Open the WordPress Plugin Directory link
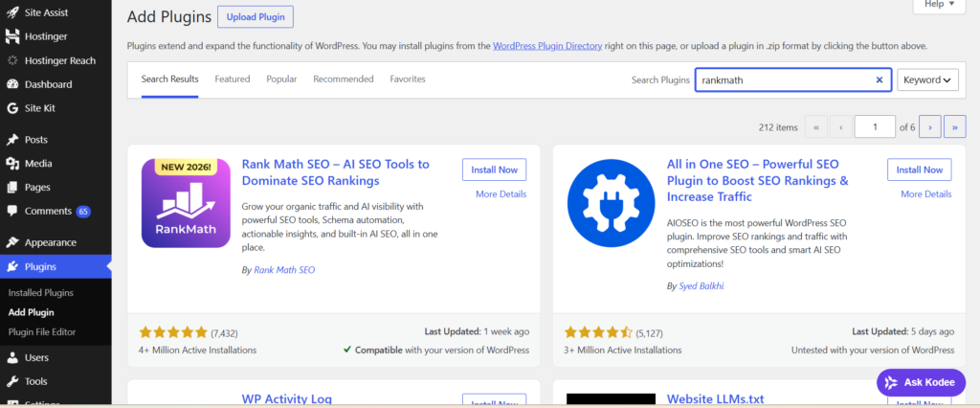This screenshot has width=980, height=408. tap(547, 46)
